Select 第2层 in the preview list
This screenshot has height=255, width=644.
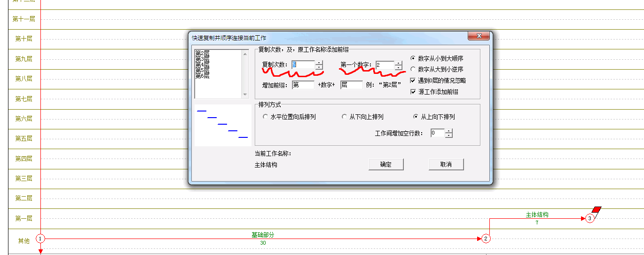click(203, 52)
